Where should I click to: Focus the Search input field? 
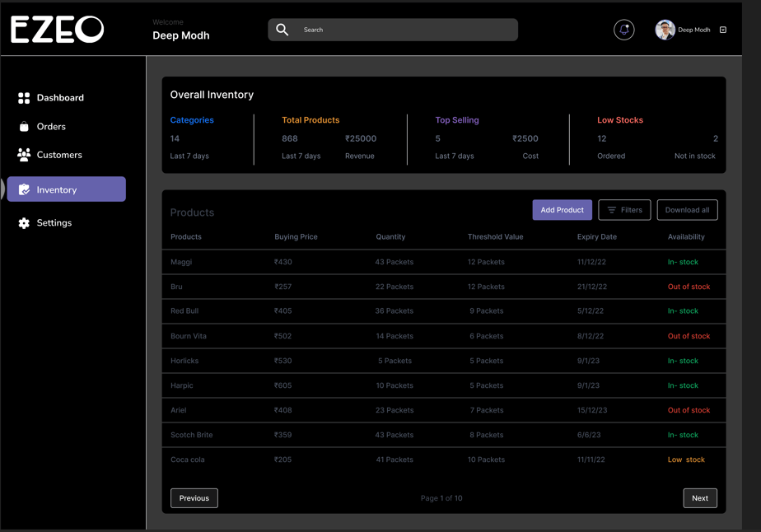404,30
